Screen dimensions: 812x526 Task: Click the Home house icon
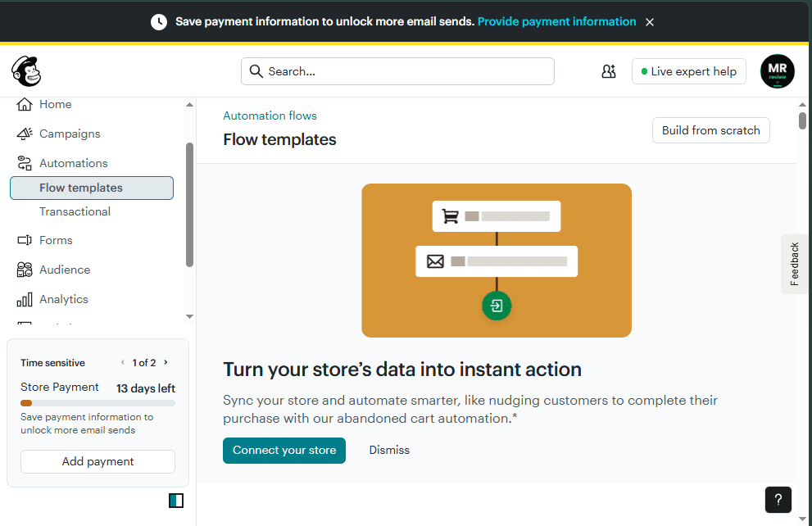click(x=25, y=105)
